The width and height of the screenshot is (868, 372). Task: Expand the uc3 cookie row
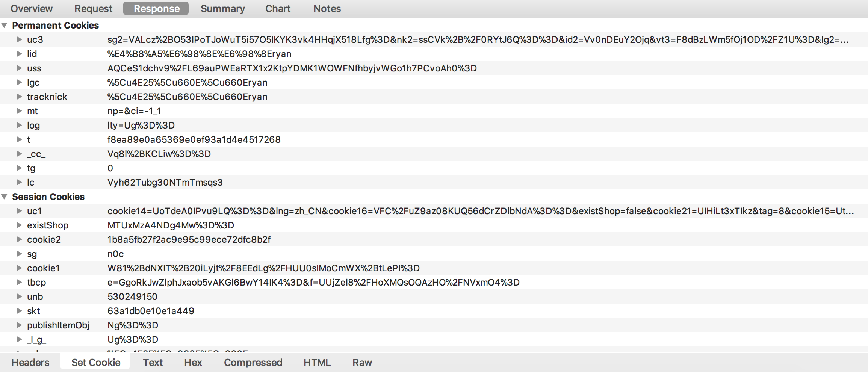pos(19,39)
